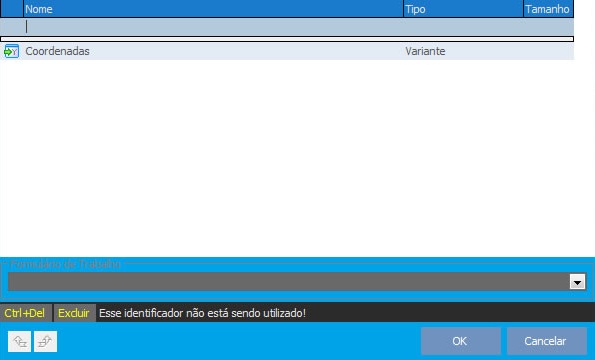Click the Tamanho cell of the new row

click(x=549, y=27)
